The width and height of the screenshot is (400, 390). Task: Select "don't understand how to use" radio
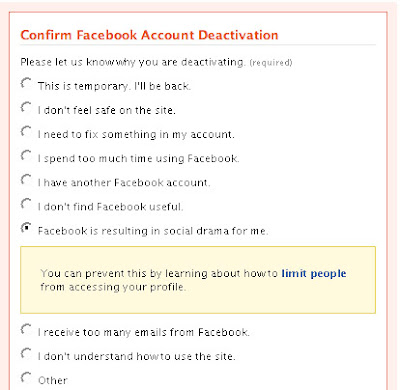(x=26, y=353)
